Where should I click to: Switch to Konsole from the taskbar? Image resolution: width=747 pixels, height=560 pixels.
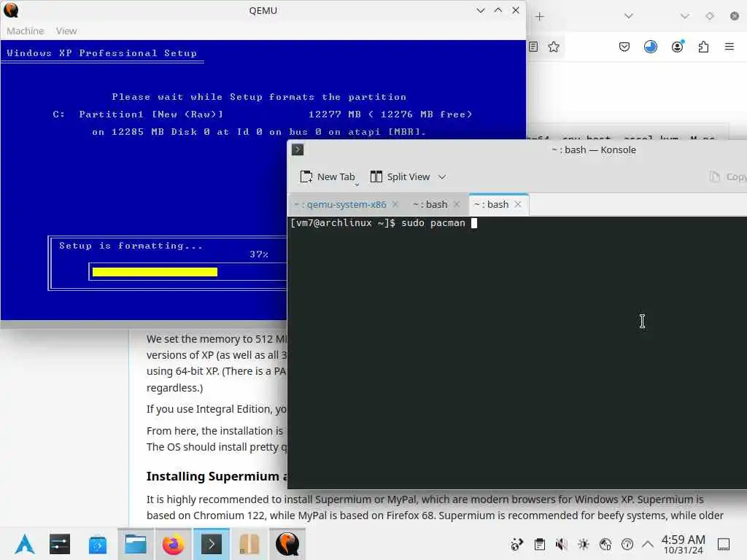tap(211, 544)
